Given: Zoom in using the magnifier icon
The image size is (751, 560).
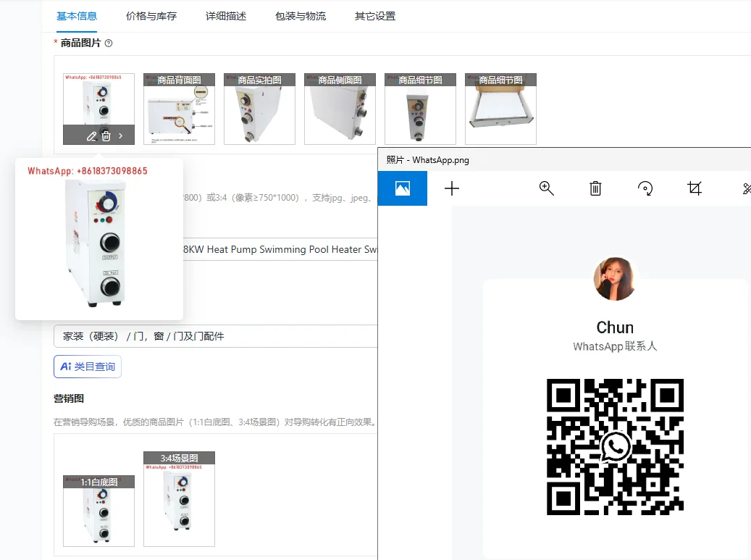Looking at the screenshot, I should point(547,188).
